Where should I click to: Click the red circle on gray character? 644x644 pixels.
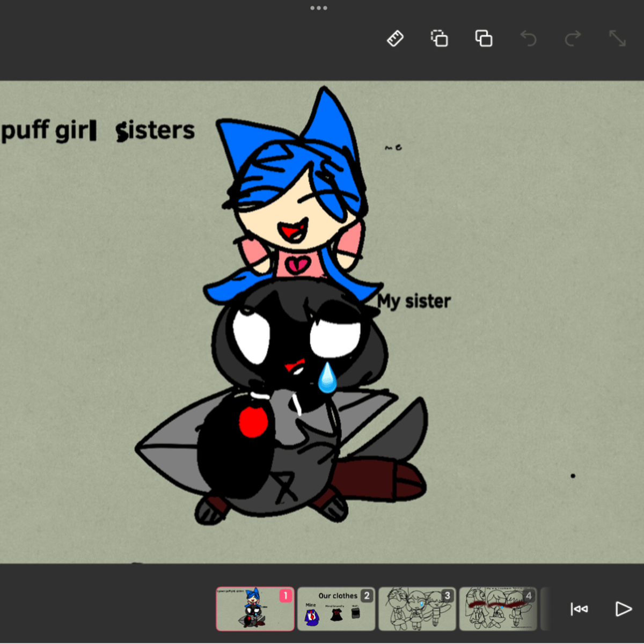(253, 422)
